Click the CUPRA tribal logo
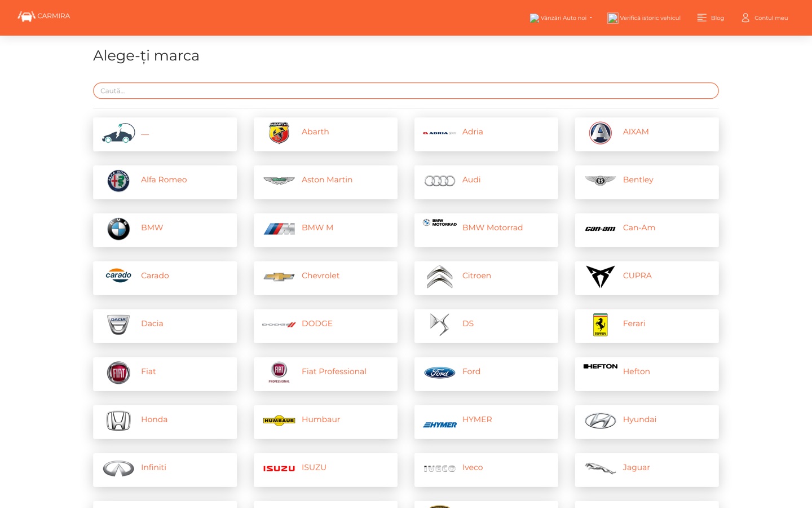Screen dimensions: 812x508 pyautogui.click(x=601, y=277)
